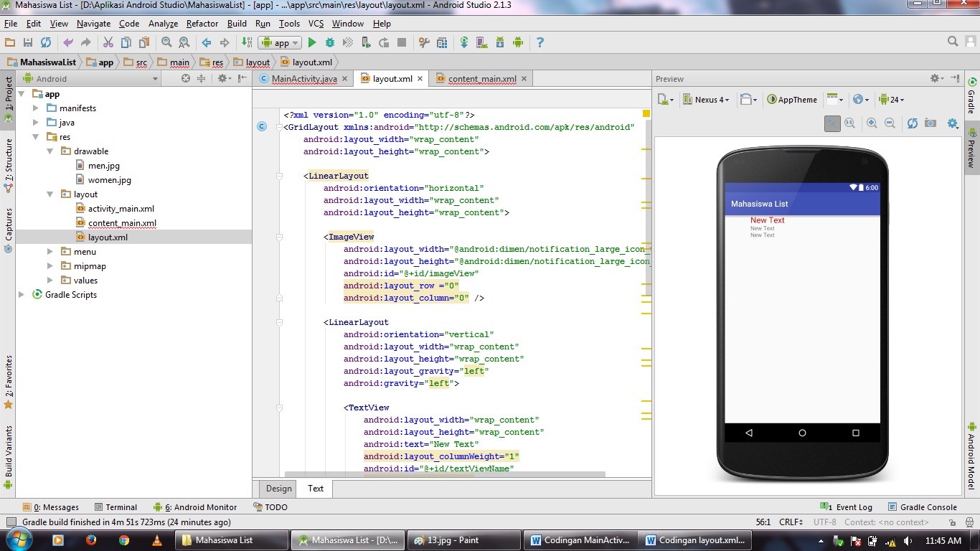980x551 pixels.
Task: Open the VCS menu
Action: click(316, 24)
